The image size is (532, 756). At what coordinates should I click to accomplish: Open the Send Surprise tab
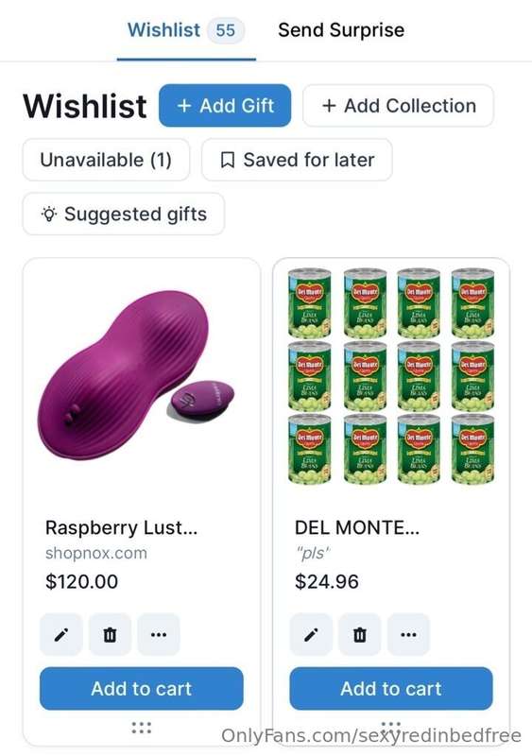[341, 30]
